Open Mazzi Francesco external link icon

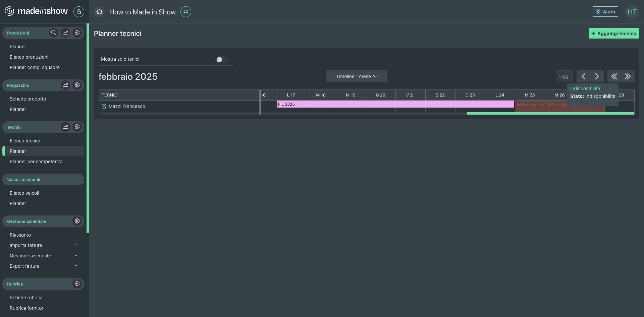pyautogui.click(x=104, y=106)
